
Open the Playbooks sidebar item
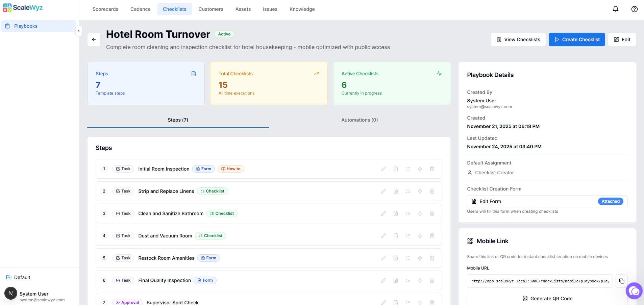(26, 26)
